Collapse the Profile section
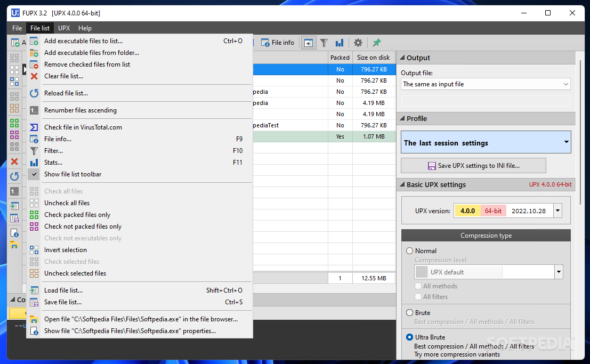This screenshot has height=364, width=590. click(402, 118)
